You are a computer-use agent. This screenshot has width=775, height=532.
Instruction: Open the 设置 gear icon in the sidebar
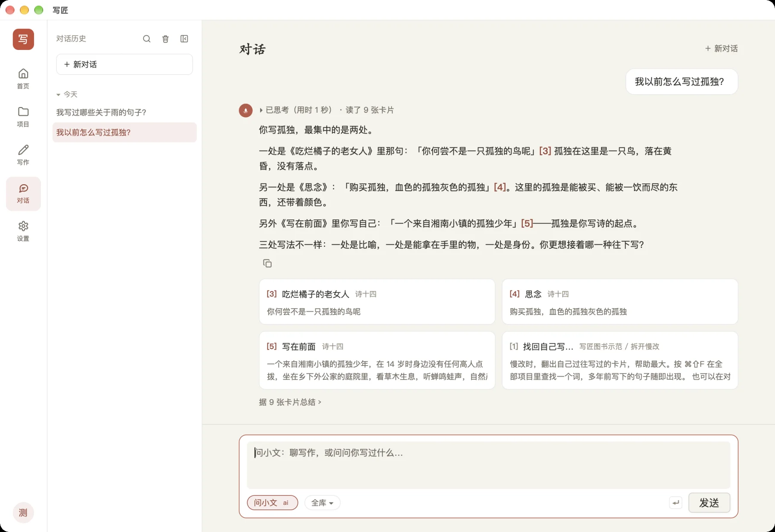pos(23,232)
